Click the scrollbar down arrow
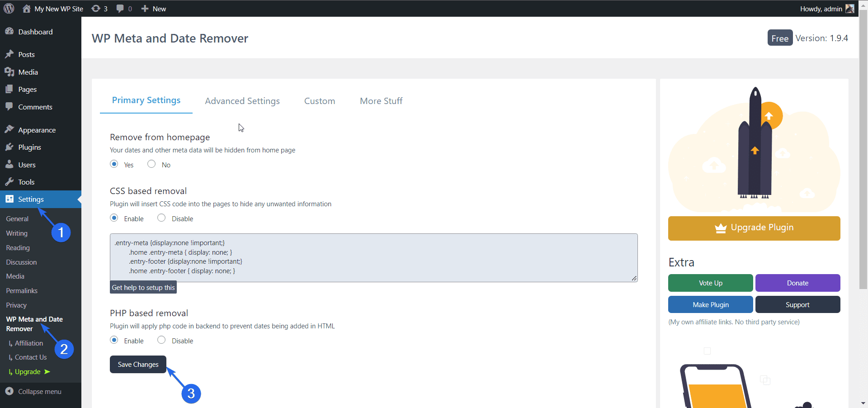Image resolution: width=868 pixels, height=408 pixels. point(863,403)
